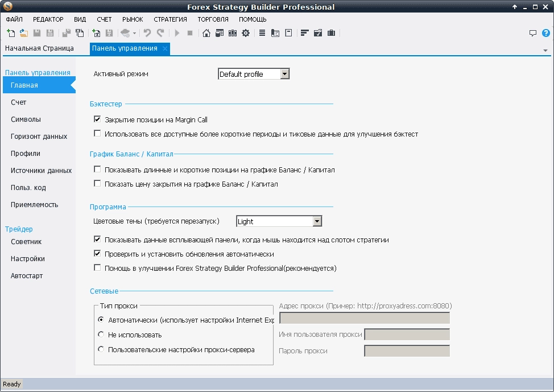
Task: Click the database panel toolbar icon
Action: pyautogui.click(x=220, y=33)
